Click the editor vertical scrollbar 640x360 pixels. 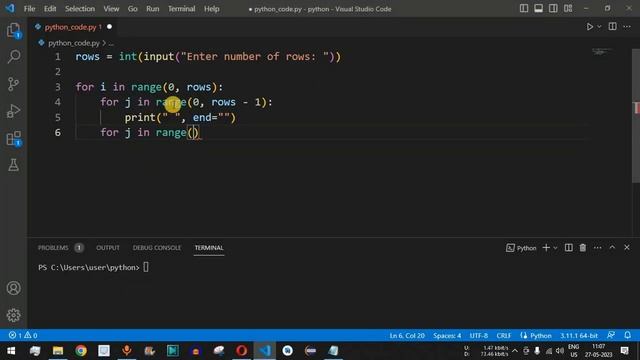[636, 116]
